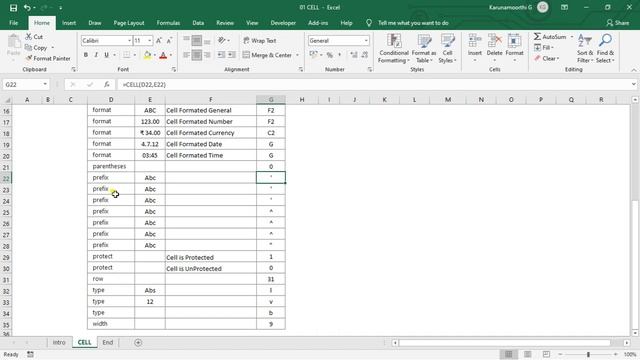Click the Format cells icon in Cells group
The image size is (640, 360).
point(514,41)
